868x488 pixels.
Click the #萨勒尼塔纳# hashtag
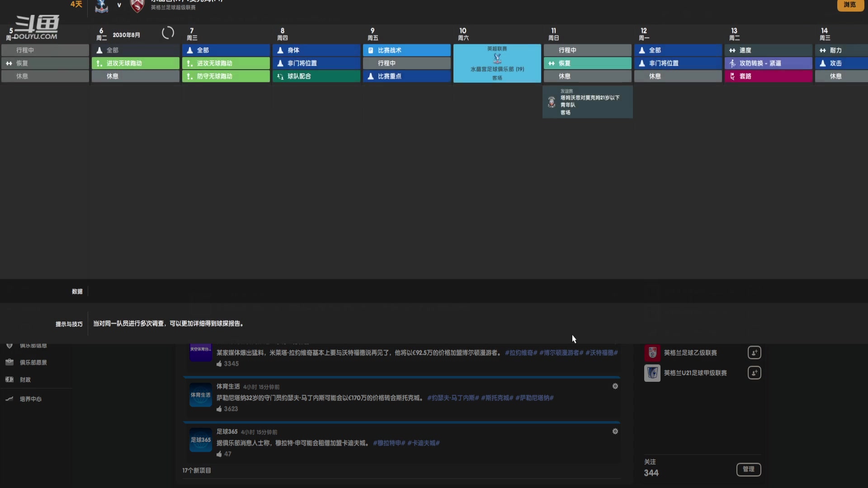tap(534, 398)
